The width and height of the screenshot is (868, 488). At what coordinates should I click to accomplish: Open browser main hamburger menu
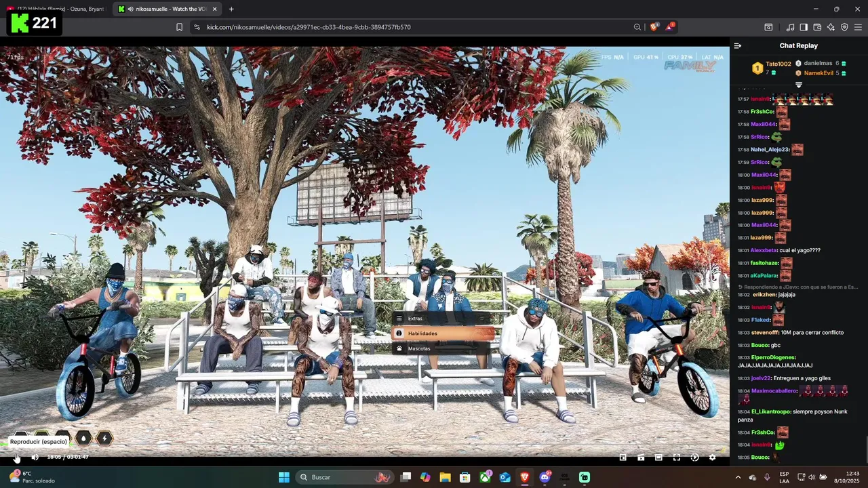[858, 27]
